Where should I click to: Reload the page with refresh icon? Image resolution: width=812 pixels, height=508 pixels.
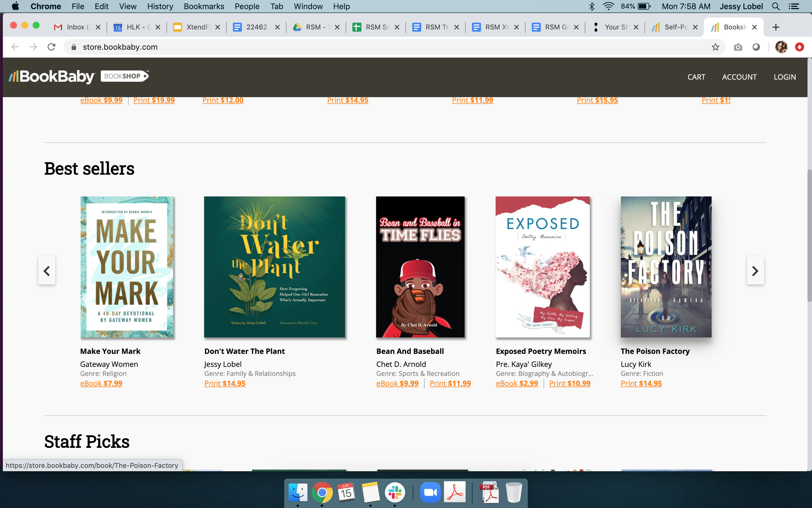pyautogui.click(x=51, y=47)
